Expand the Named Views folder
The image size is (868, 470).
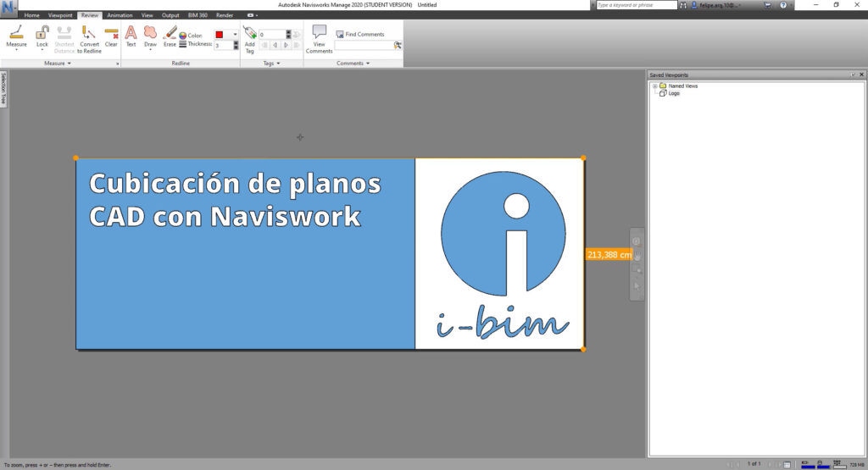click(655, 86)
